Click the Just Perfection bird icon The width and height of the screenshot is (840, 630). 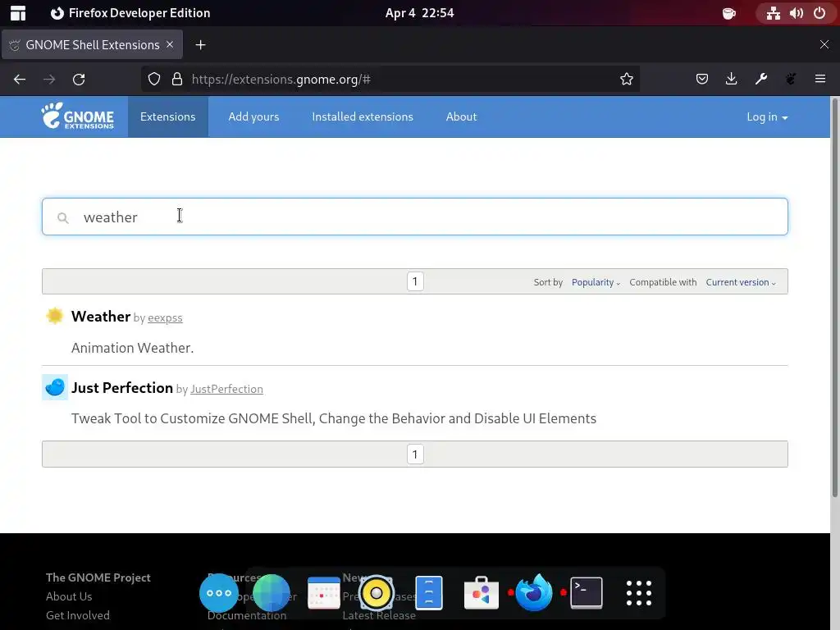(55, 387)
